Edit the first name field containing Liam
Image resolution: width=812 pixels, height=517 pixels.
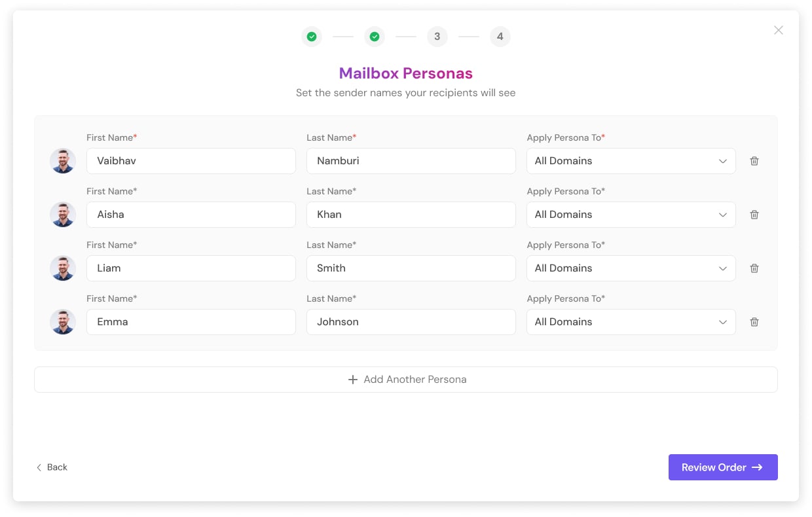[x=191, y=268]
